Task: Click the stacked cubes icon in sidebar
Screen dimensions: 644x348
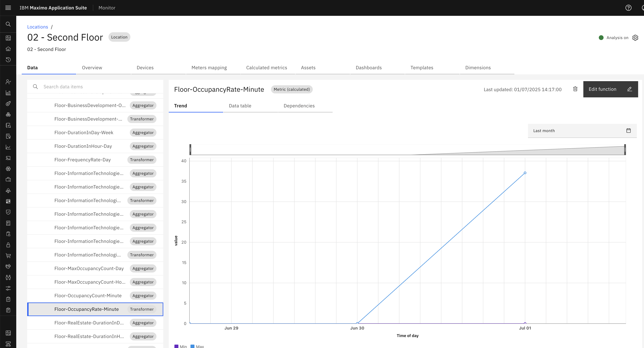Action: coord(8,115)
